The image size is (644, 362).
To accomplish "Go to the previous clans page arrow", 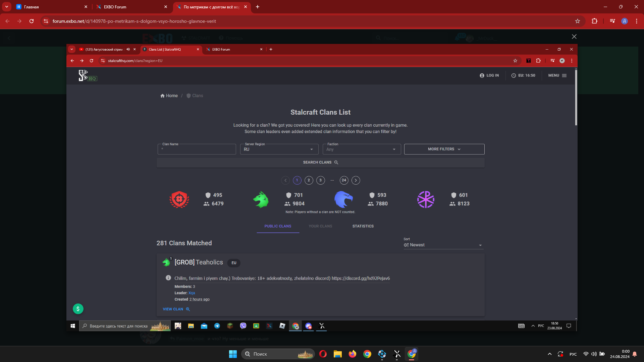I will (285, 180).
